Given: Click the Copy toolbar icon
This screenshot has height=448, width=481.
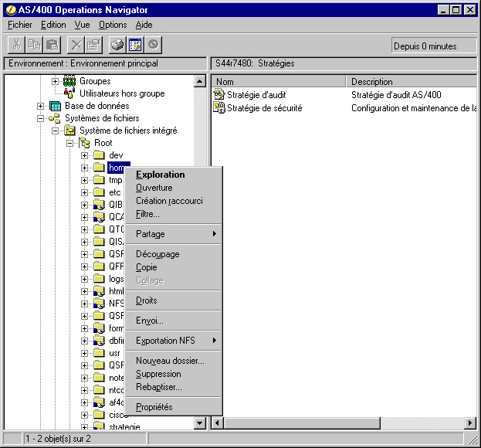Looking at the screenshot, I should pos(34,45).
